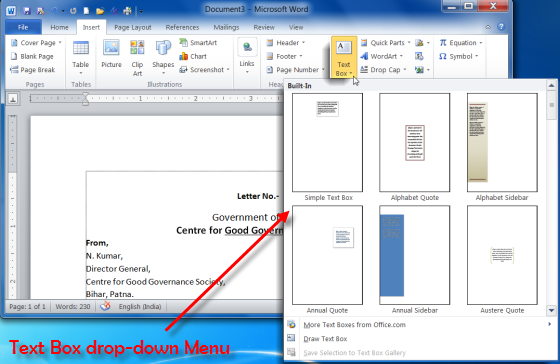Screen dimensions: 560x364
Task: Open the Page Number dropdown
Action: tap(296, 70)
